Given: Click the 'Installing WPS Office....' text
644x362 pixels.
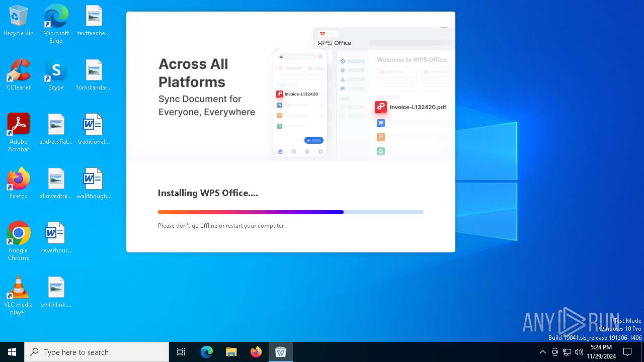Looking at the screenshot, I should 208,193.
